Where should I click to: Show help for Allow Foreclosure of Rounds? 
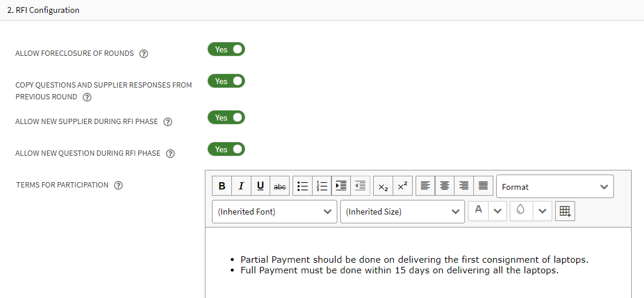144,53
